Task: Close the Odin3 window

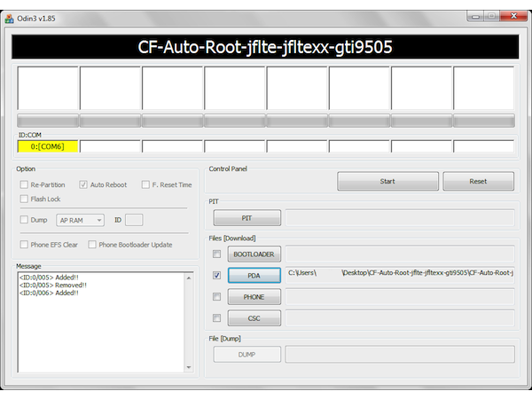Action: coord(514,16)
